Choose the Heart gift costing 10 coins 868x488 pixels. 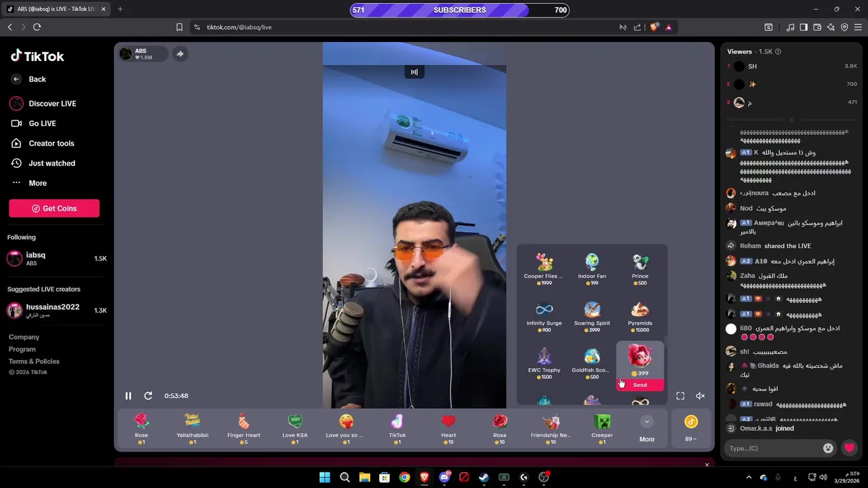click(x=448, y=428)
